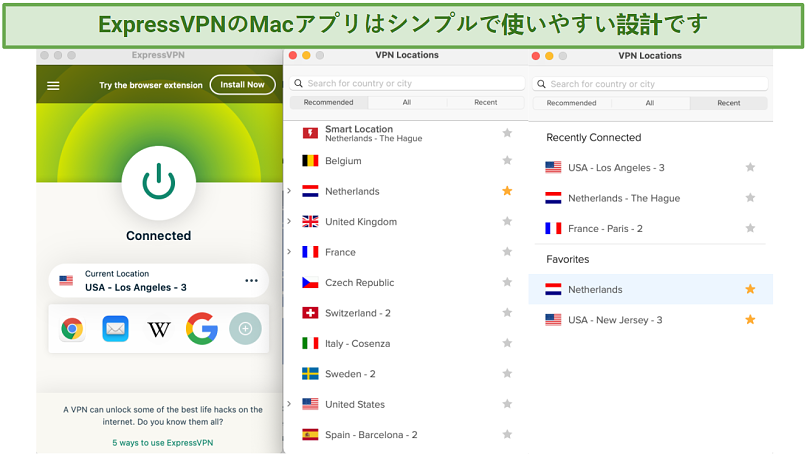Viewport: 806px width, 455px height.
Task: Star USA - Los Angeles - 3 in recent list
Action: point(750,167)
